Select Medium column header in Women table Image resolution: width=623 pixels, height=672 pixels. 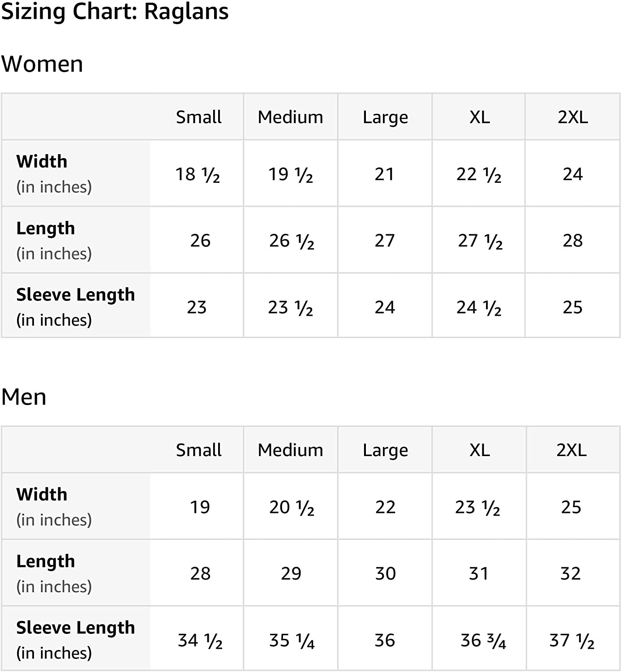tap(290, 117)
